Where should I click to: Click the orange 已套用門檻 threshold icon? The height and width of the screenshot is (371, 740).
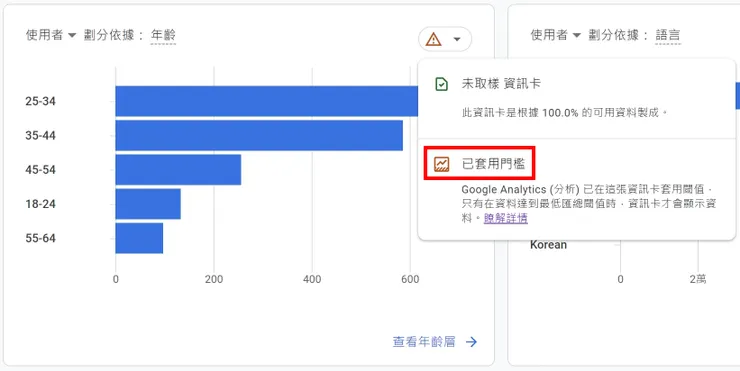click(x=441, y=164)
